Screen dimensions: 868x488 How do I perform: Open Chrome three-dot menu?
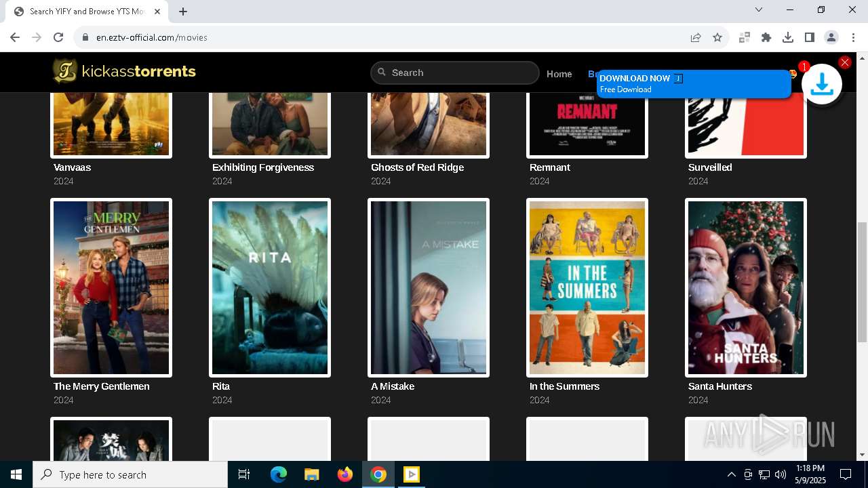coord(853,37)
